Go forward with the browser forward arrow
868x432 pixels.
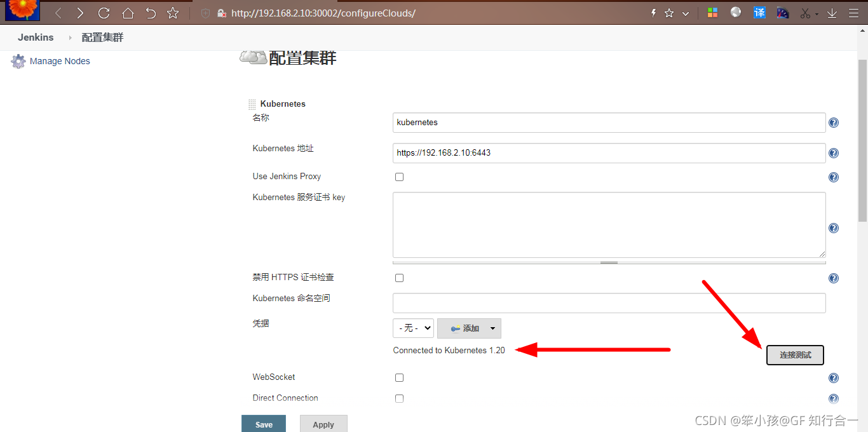tap(80, 13)
